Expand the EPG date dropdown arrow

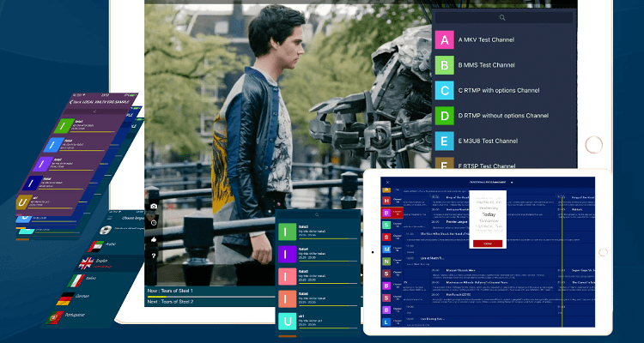click(x=513, y=183)
